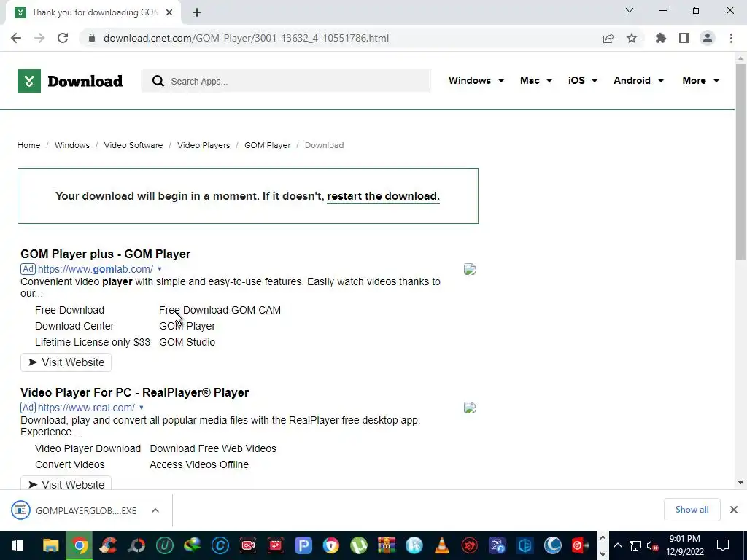Open the real.com ad options arrow
Screen dimensions: 747x560
142,408
